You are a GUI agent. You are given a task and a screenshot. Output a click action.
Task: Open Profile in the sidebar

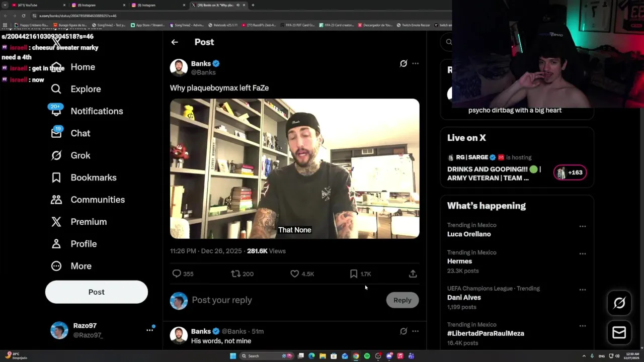tap(74, 244)
